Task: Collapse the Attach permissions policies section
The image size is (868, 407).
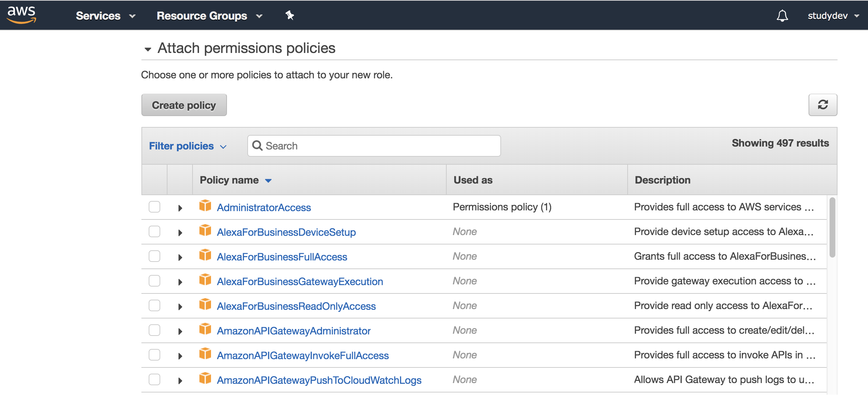Action: pyautogui.click(x=148, y=49)
